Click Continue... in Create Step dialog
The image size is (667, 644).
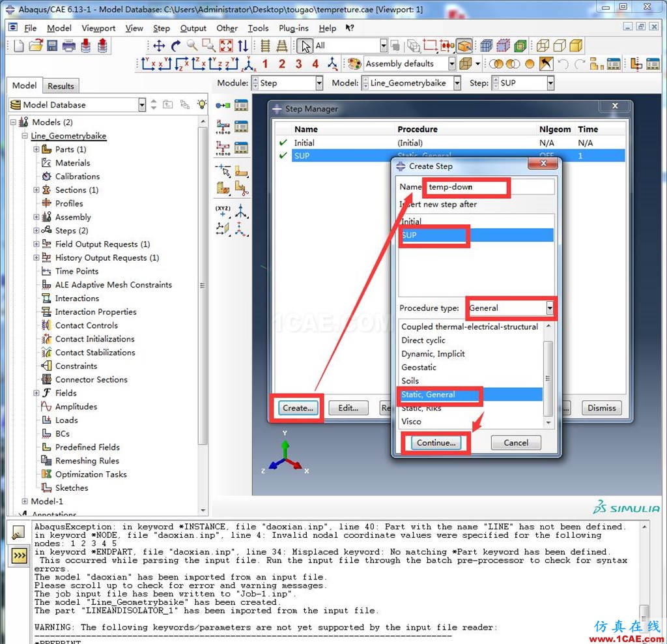pyautogui.click(x=436, y=443)
